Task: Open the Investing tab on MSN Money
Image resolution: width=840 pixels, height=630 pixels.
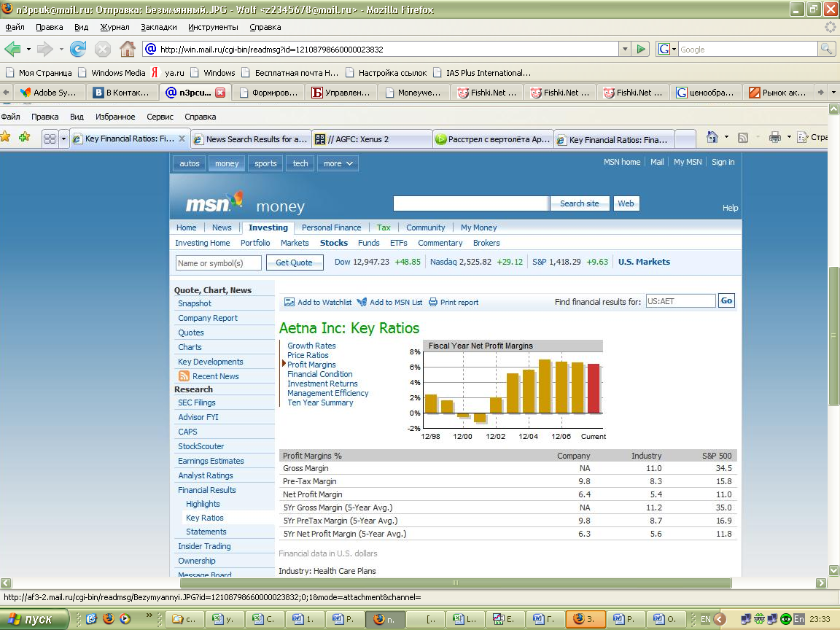Action: coord(268,227)
